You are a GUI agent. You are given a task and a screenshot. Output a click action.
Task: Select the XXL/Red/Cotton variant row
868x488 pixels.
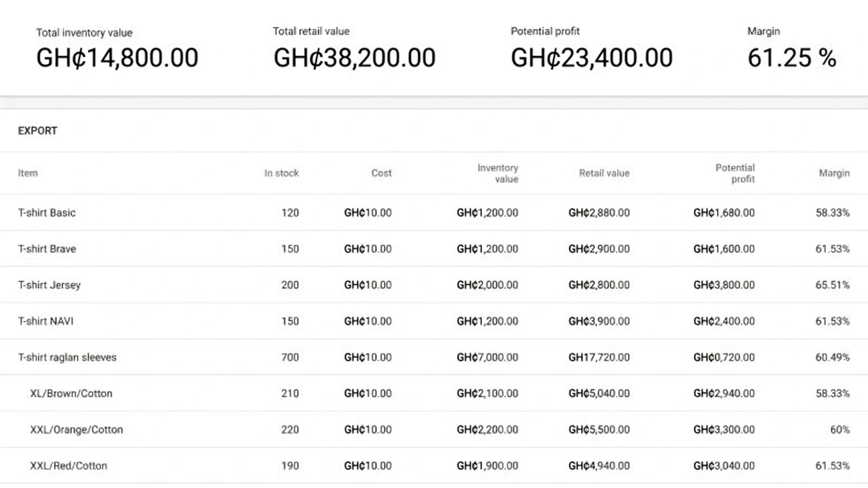coord(434,466)
